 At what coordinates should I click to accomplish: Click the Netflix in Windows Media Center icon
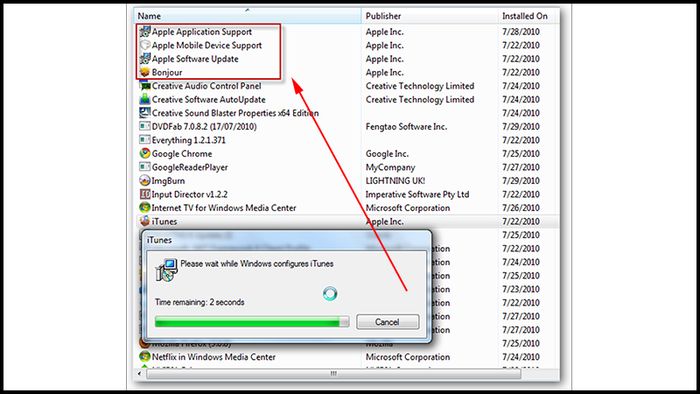tap(145, 357)
